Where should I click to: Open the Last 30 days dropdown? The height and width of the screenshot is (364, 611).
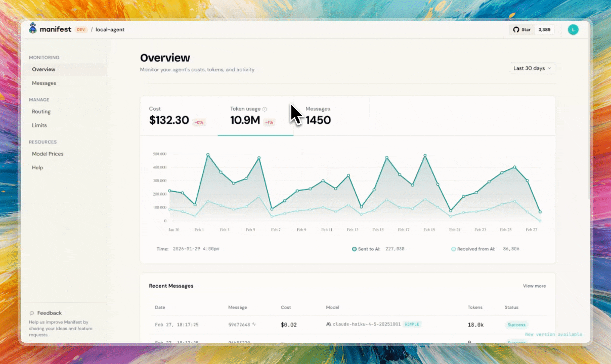coord(532,68)
